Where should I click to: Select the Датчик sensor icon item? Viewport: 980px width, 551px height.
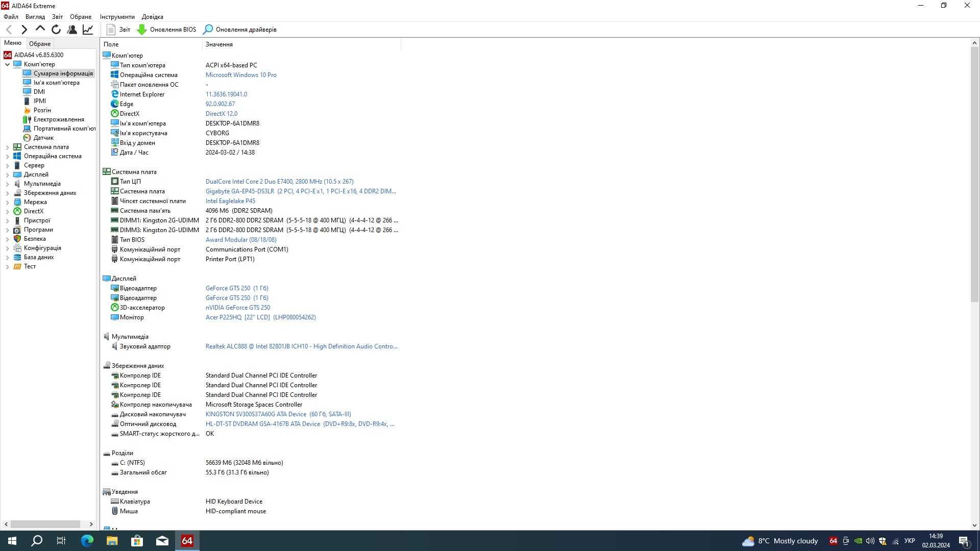27,138
